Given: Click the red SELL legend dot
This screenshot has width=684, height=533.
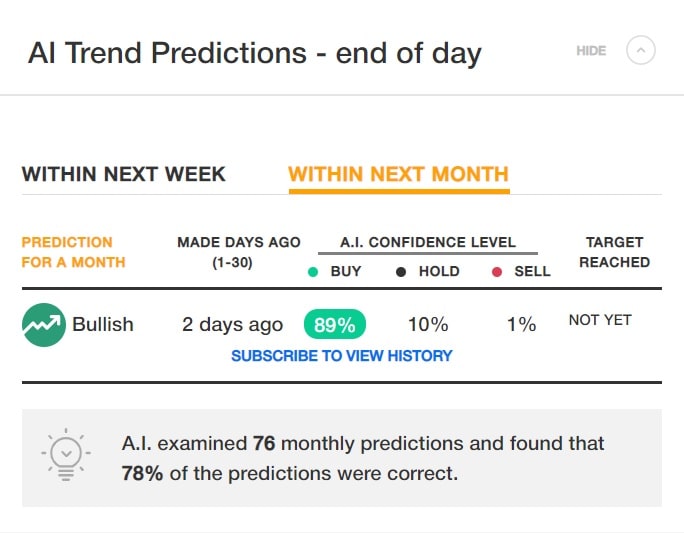Looking at the screenshot, I should click(x=497, y=272).
